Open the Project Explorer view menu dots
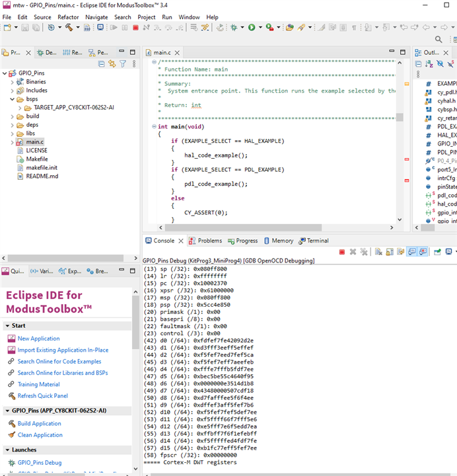457x476 pixels. 134,63
